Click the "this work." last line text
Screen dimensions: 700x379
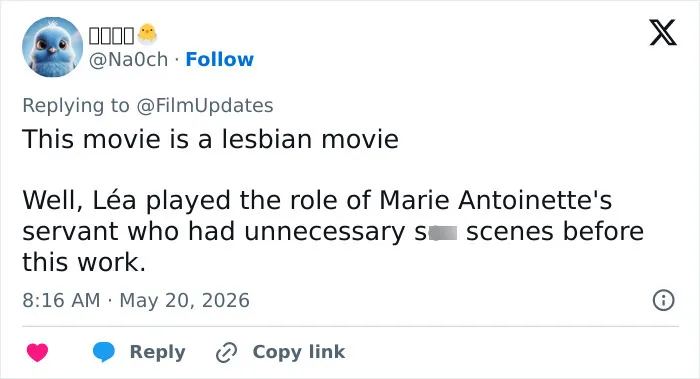point(84,262)
